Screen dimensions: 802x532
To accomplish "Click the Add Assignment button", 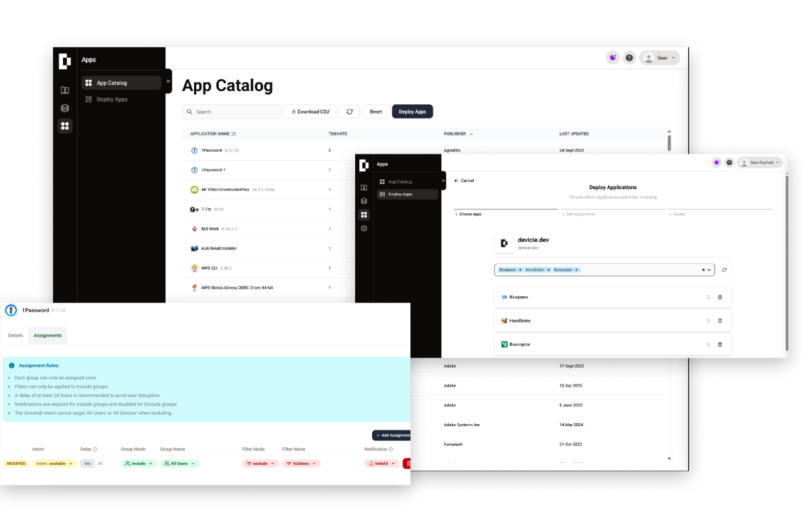I will 391,435.
